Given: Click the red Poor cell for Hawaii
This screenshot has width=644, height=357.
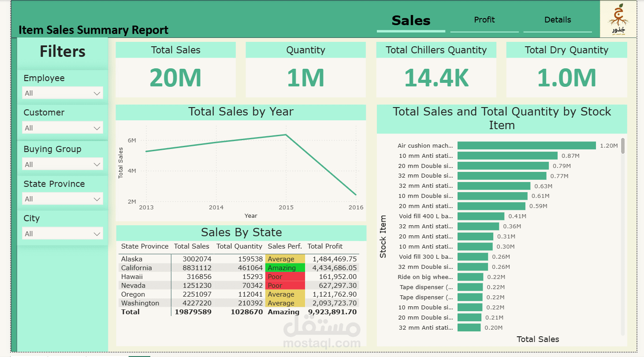Looking at the screenshot, I should 285,277.
